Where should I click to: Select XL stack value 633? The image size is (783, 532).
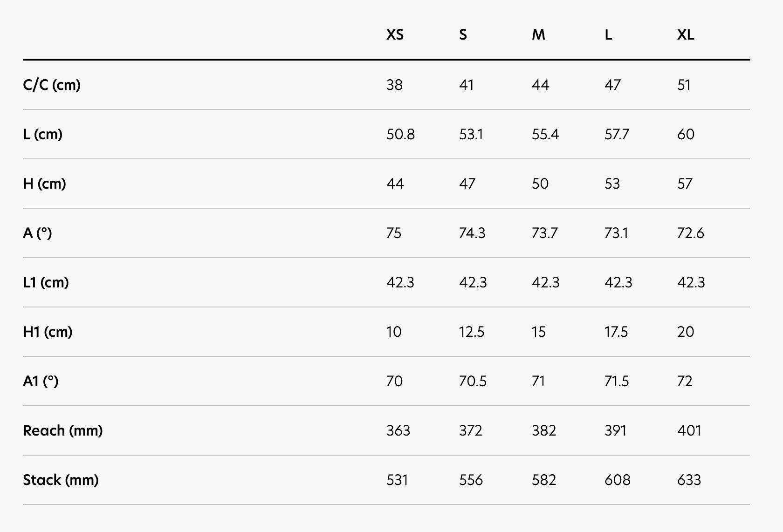pyautogui.click(x=689, y=480)
